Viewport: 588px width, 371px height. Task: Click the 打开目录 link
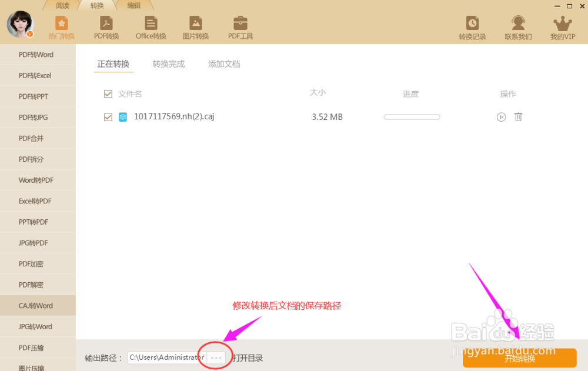[x=248, y=358]
